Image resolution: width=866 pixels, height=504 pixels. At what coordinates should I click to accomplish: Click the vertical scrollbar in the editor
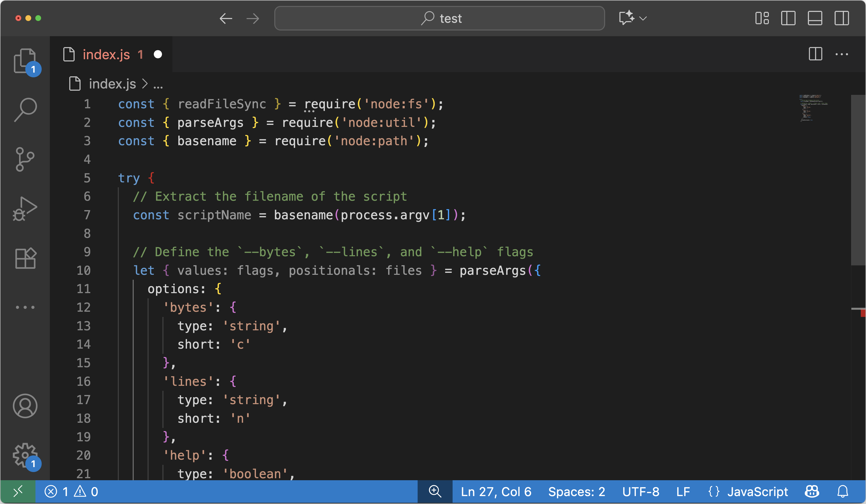(x=858, y=180)
